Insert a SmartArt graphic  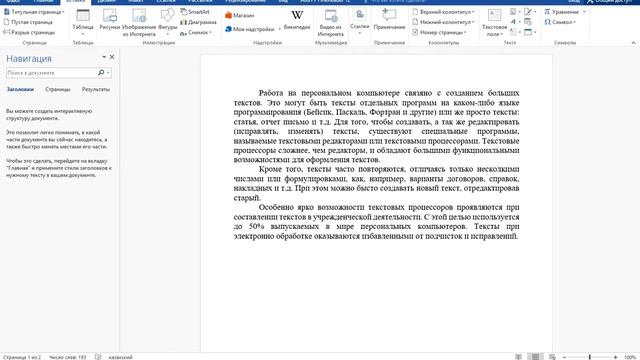pos(195,12)
